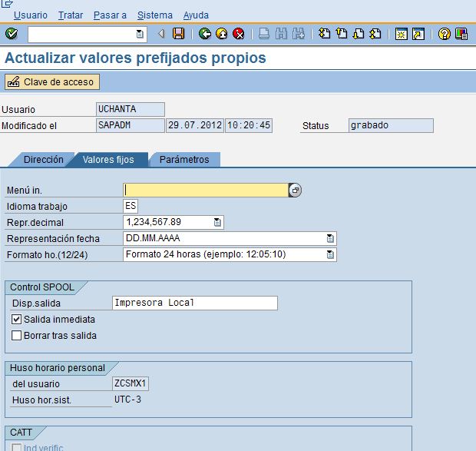
Task: Exit using the yellow up-arrow icon
Action: 222,33
